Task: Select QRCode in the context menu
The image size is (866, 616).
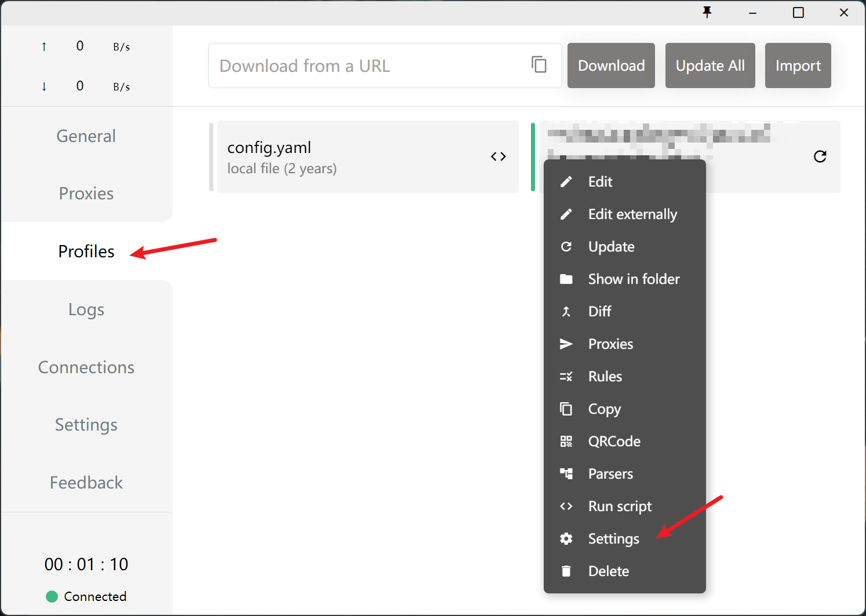Action: [x=614, y=442]
